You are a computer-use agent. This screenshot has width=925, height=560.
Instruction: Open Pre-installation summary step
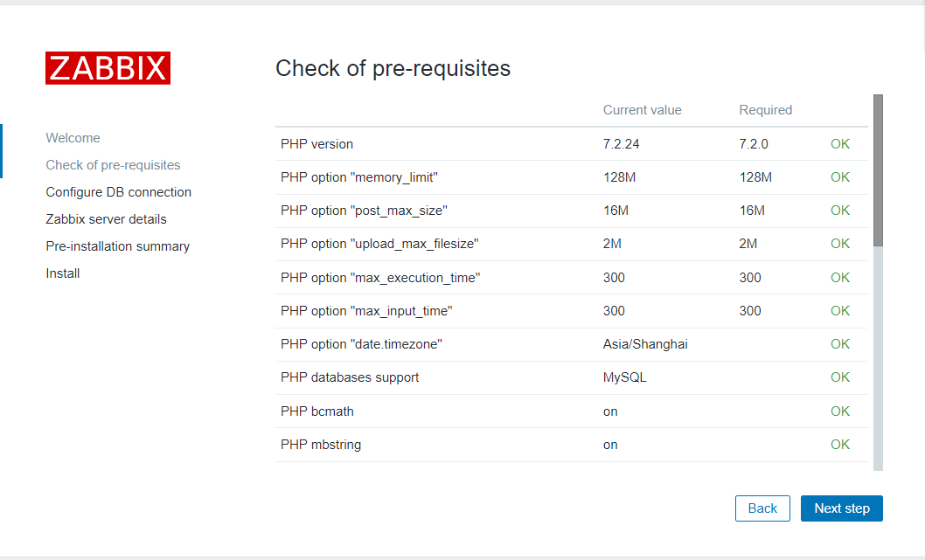[x=117, y=246]
